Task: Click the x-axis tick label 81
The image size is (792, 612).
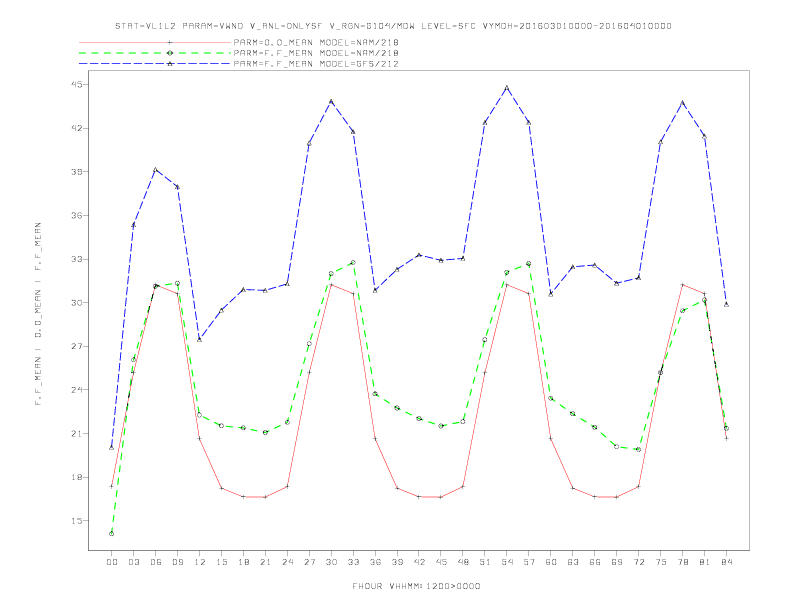Action: 705,562
